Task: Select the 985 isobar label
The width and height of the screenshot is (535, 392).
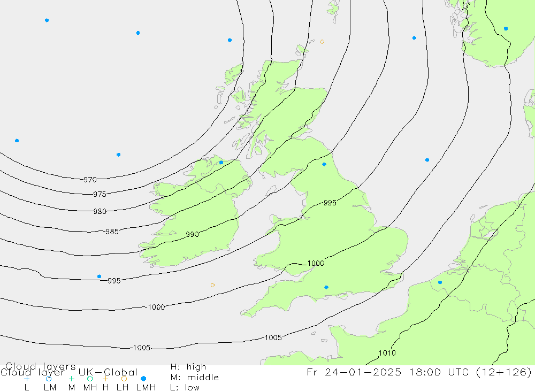Action: [x=112, y=232]
